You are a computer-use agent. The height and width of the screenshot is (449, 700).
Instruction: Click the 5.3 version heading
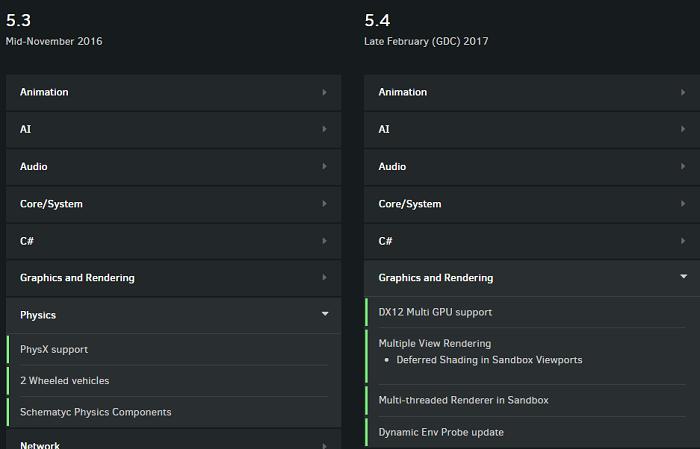coord(18,21)
